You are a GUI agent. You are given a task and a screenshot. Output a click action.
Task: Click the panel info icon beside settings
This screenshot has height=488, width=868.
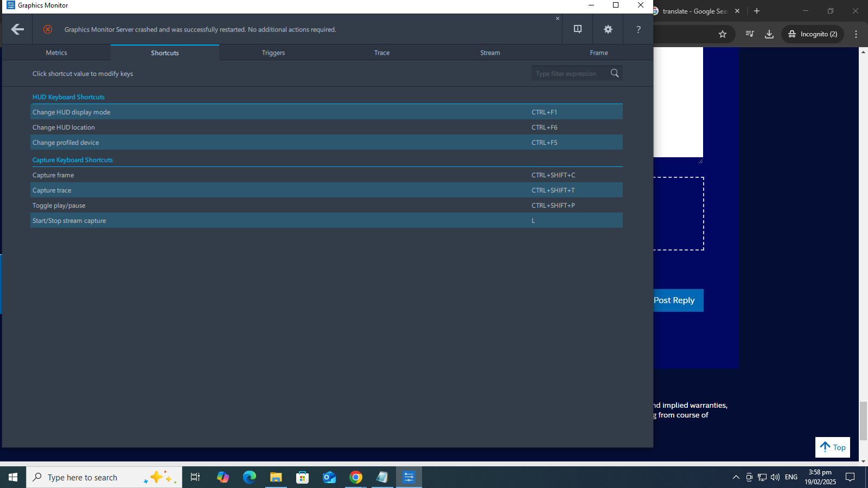[578, 29]
